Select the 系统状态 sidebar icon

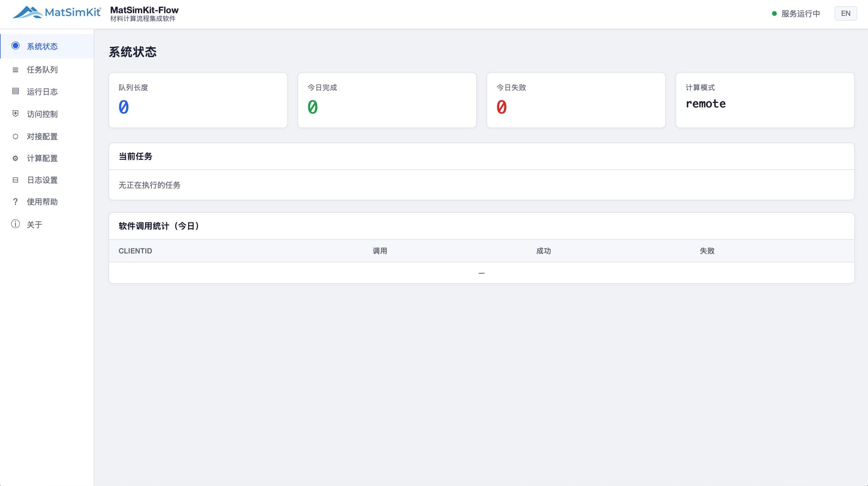coord(15,46)
